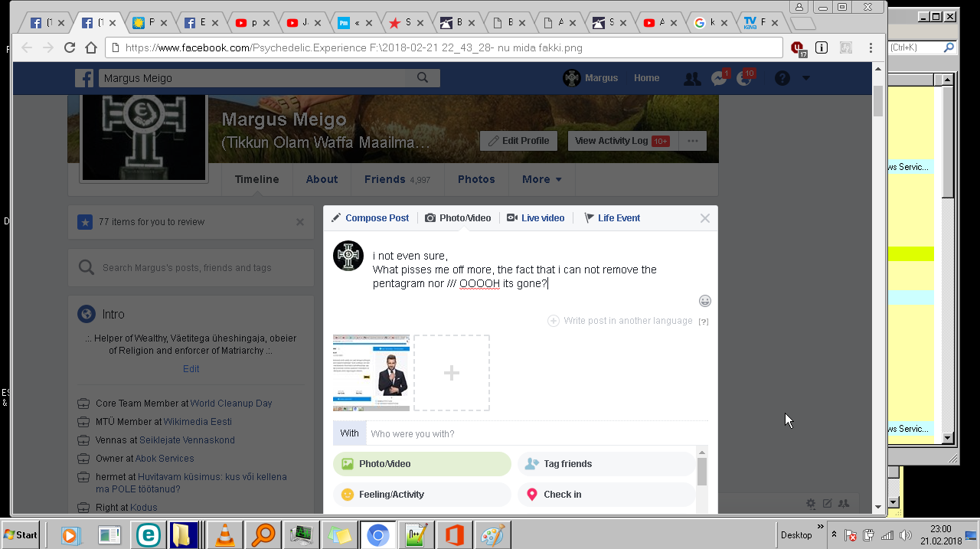Click the Chrome address bar

click(x=444, y=47)
